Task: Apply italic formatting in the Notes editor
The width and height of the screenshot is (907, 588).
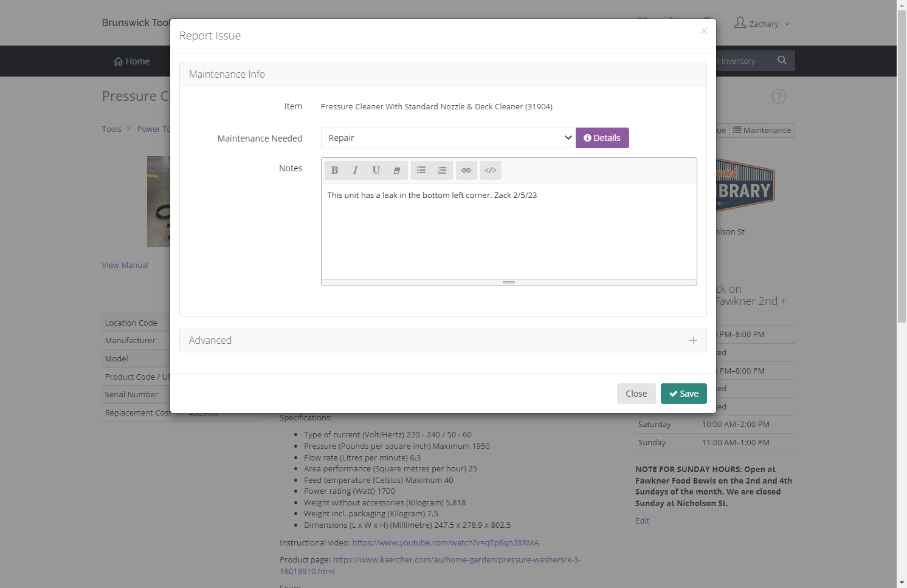Action: 355,171
